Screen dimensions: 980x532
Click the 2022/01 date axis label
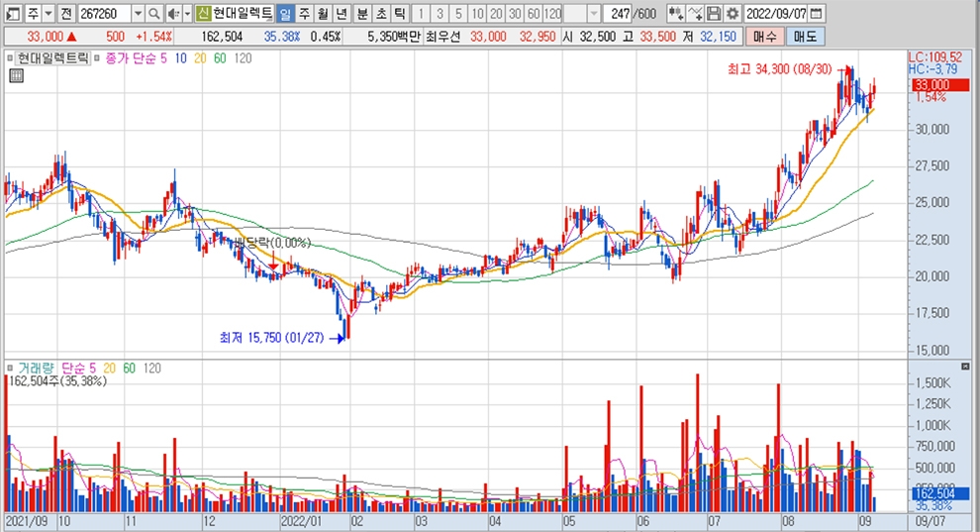click(301, 521)
